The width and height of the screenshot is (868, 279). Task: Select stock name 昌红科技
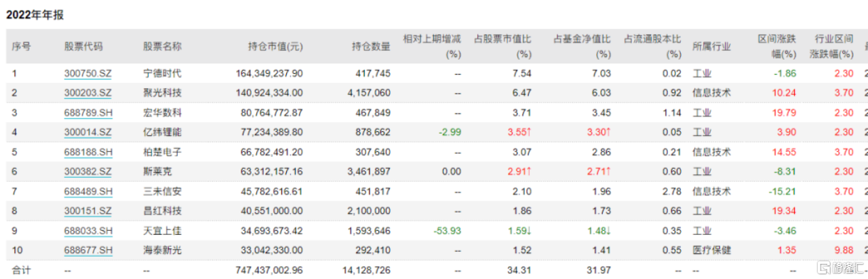point(162,210)
